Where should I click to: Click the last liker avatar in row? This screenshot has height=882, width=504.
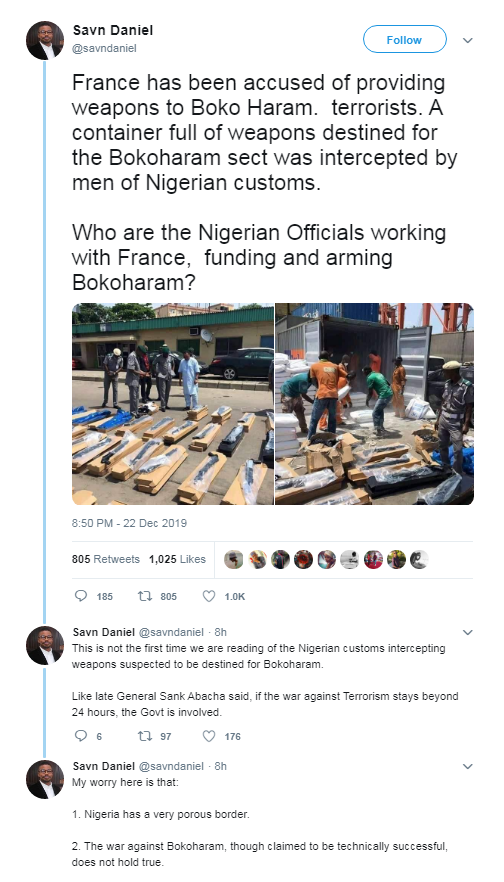tap(419, 559)
